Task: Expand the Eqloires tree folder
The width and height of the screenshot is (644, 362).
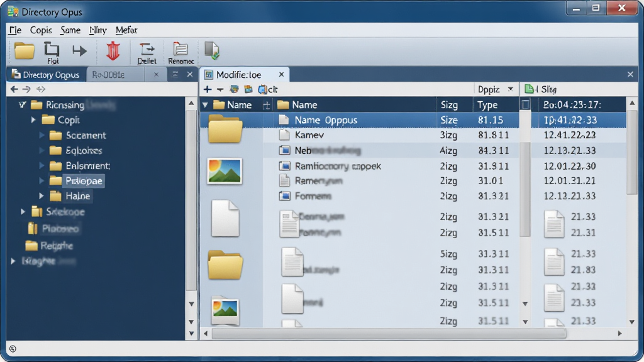Action: 42,150
